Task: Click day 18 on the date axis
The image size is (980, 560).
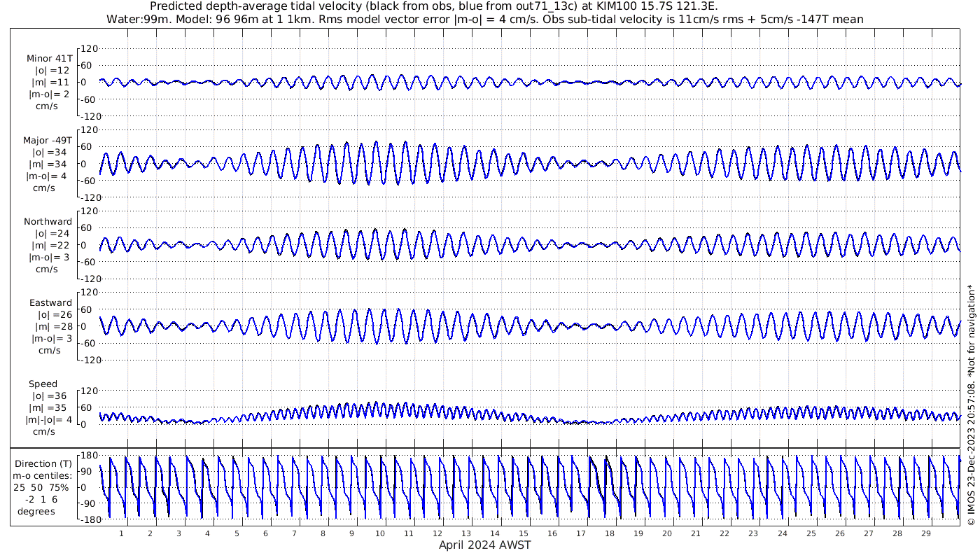Action: pos(610,533)
